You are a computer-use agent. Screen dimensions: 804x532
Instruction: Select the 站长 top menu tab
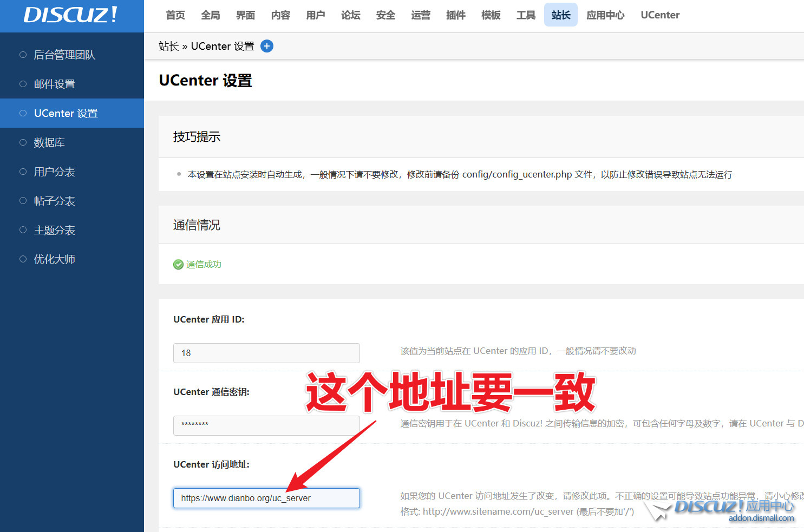pos(561,15)
